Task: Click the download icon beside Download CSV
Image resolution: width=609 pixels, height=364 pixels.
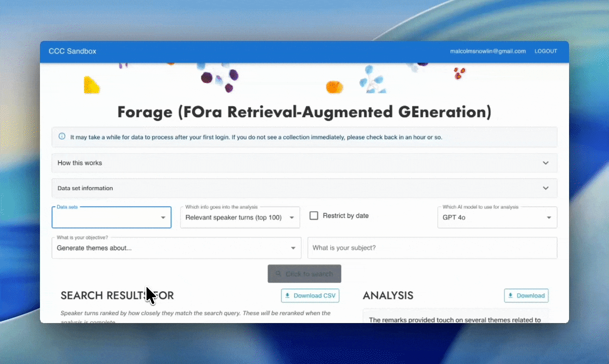Action: tap(288, 296)
